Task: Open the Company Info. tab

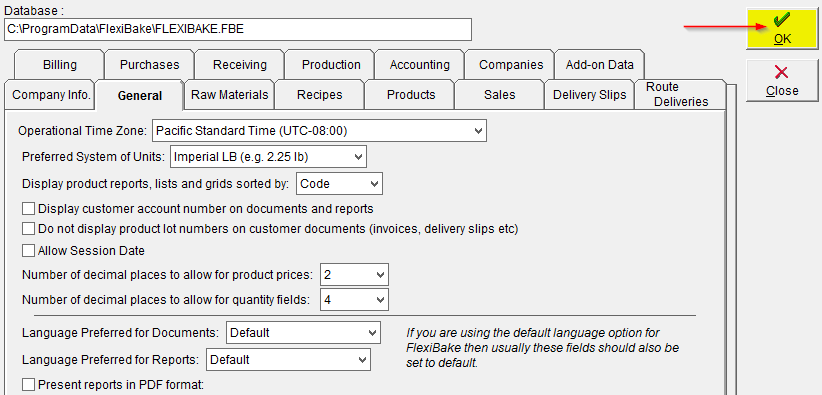Action: pos(51,95)
